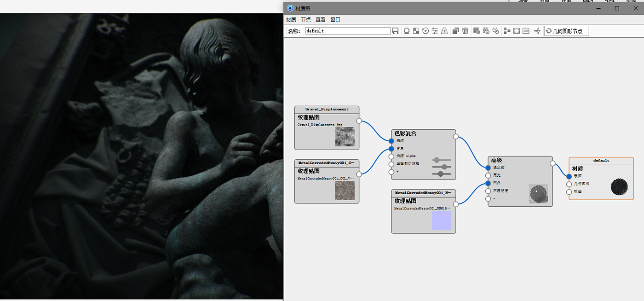Open the 节点 menu

click(x=306, y=20)
